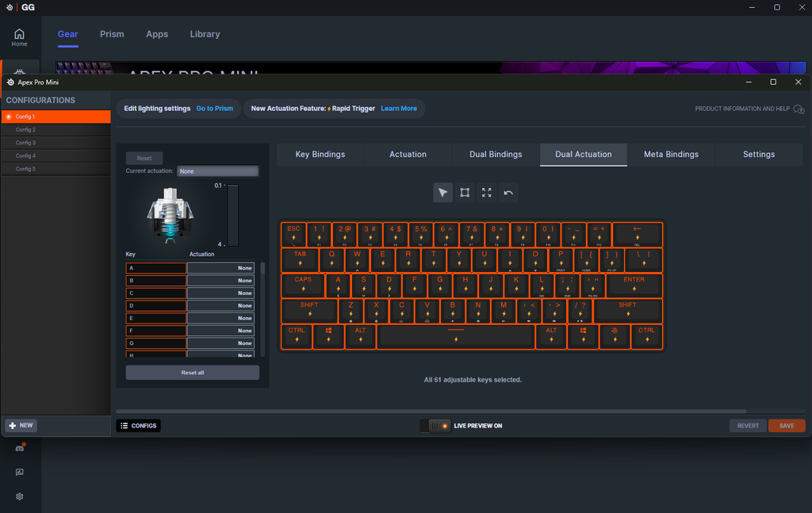Open the feedback icon in GG sidebar
Viewport: 812px width, 513px height.
pyautogui.click(x=20, y=472)
